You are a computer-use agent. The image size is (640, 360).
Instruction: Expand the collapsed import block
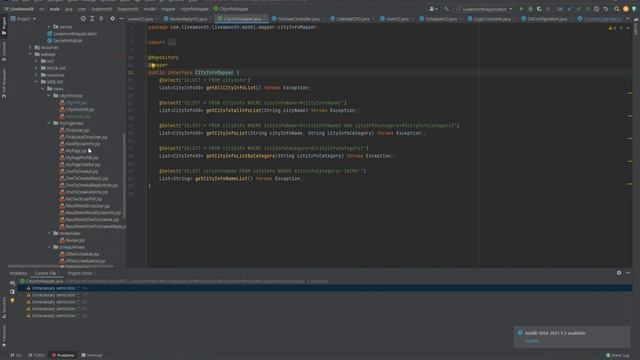[x=172, y=42]
